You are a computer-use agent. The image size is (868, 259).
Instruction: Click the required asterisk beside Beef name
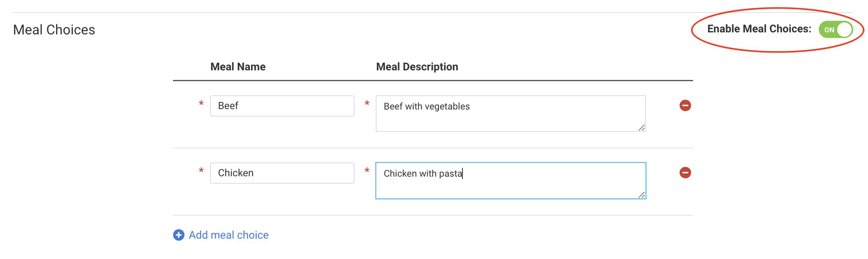coord(201,104)
